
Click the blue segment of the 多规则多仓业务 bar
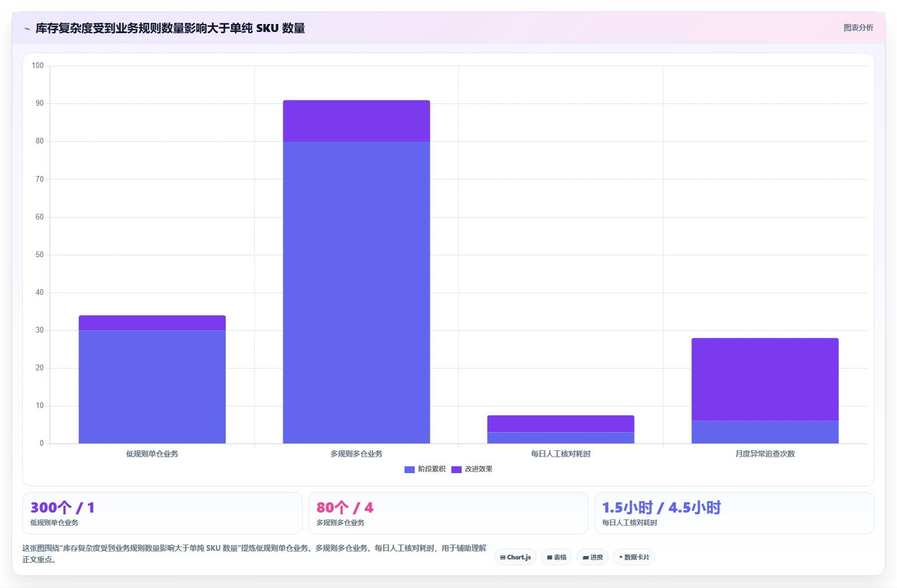pos(357,293)
